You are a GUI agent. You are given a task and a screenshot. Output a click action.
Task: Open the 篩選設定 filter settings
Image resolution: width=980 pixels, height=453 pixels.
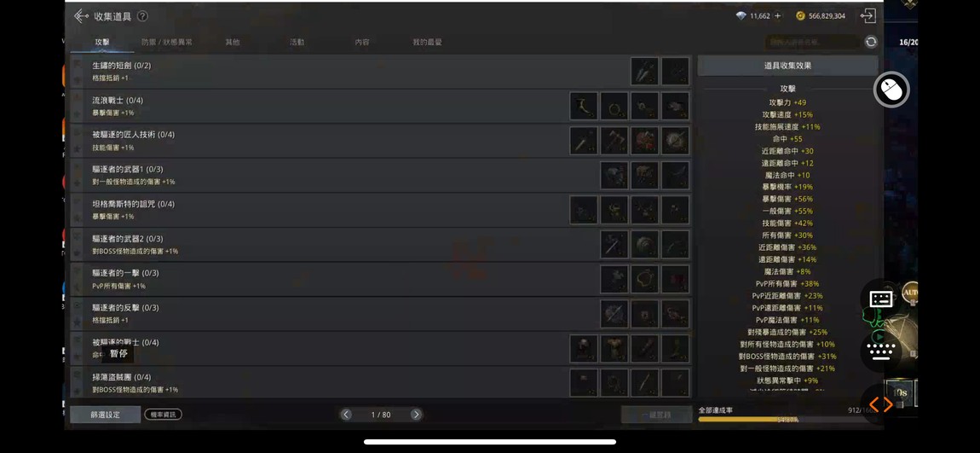tap(105, 415)
